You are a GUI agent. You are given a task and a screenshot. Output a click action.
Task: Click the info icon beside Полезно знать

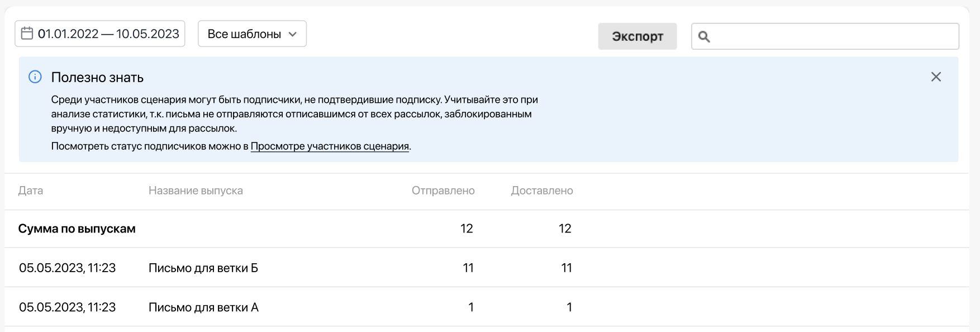click(x=35, y=77)
